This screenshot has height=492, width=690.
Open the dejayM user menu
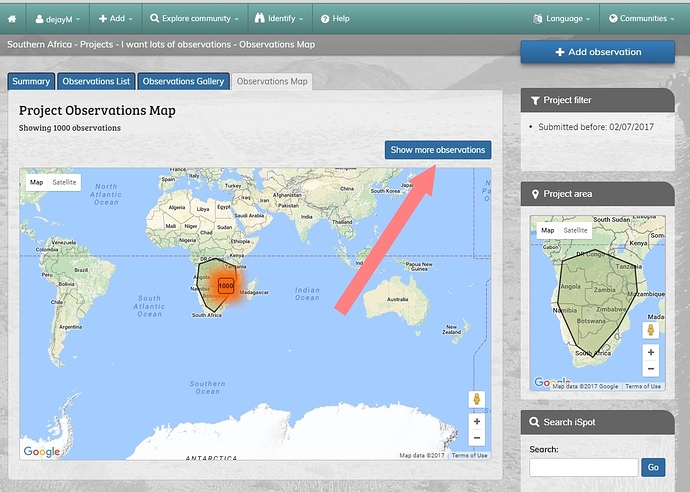tap(58, 19)
